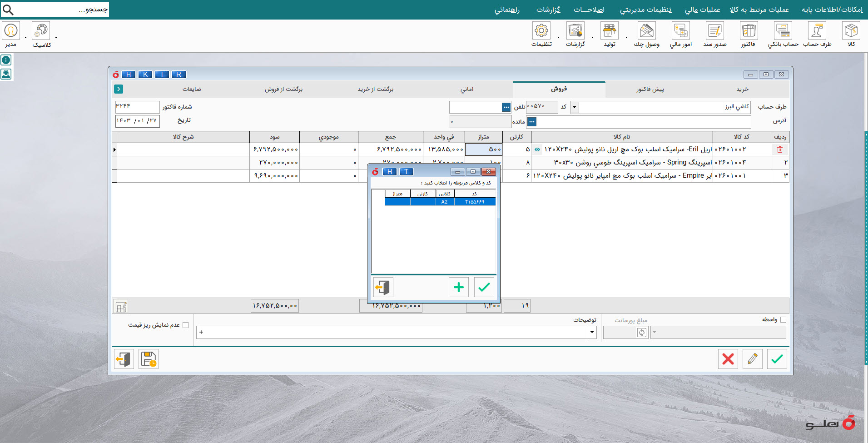Screen dimensions: 868x443
Task: Click the مدير user icon
Action: coord(10,30)
